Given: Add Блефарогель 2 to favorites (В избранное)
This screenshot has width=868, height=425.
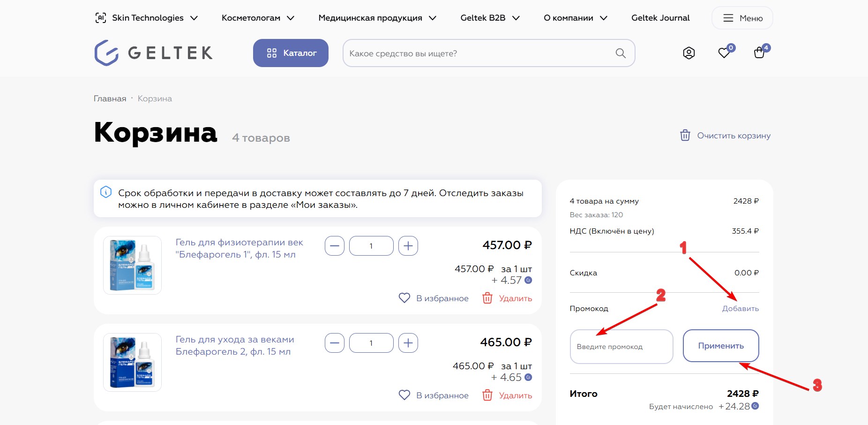Looking at the screenshot, I should point(434,395).
